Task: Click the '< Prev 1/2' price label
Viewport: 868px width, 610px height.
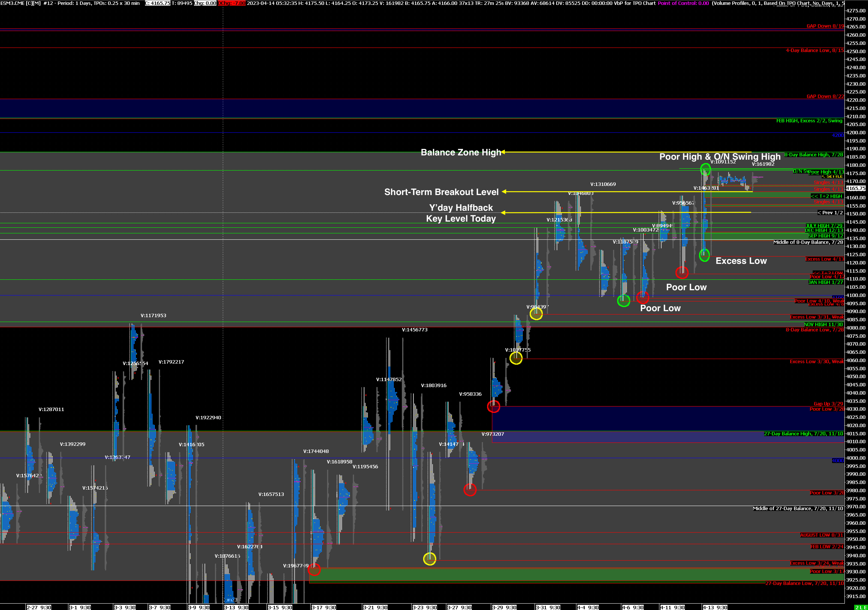Action: 830,213
